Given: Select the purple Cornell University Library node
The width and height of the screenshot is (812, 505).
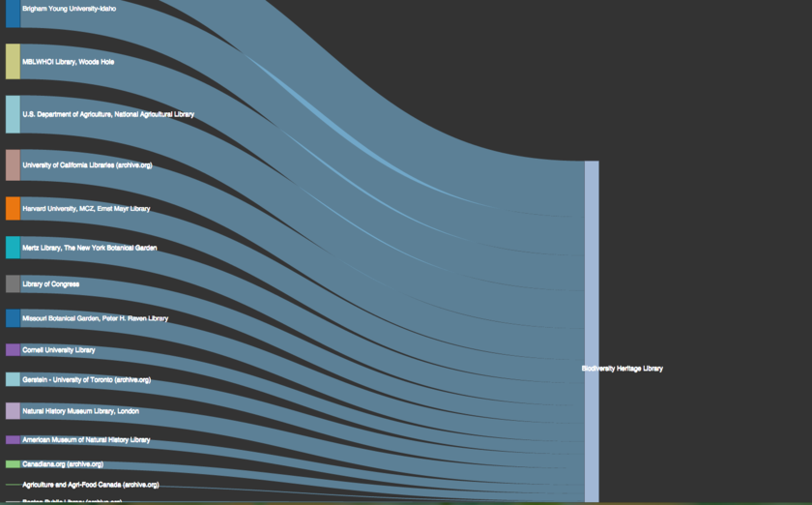Looking at the screenshot, I should 13,350.
